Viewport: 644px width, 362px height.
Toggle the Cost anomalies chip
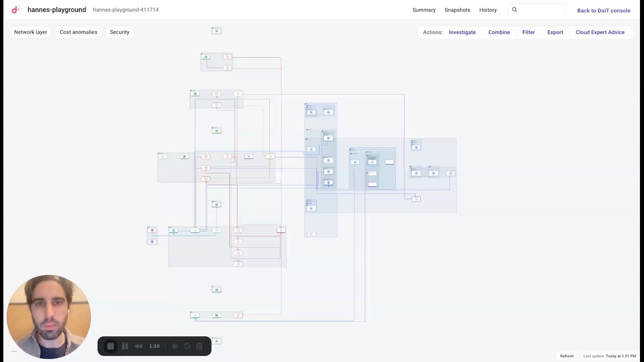pyautogui.click(x=78, y=32)
